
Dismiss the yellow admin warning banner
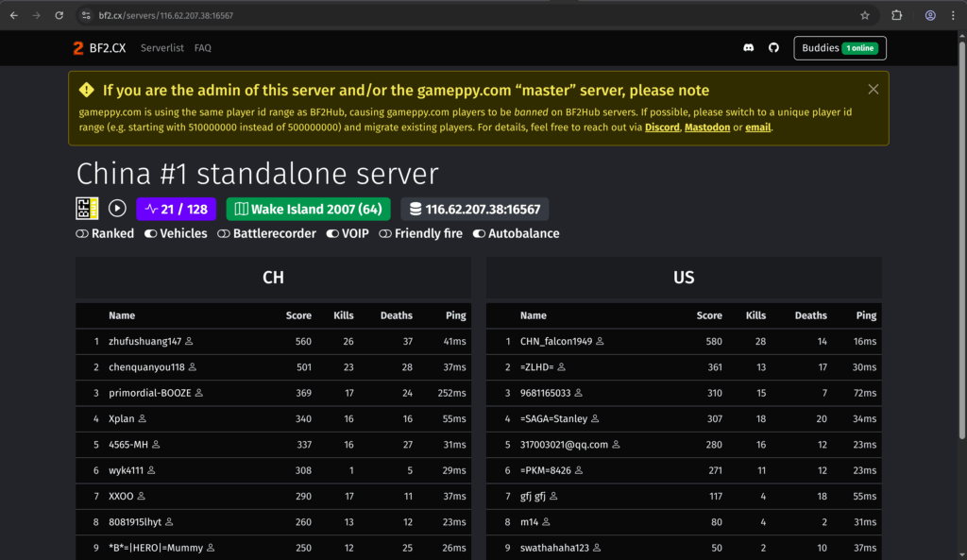[873, 90]
